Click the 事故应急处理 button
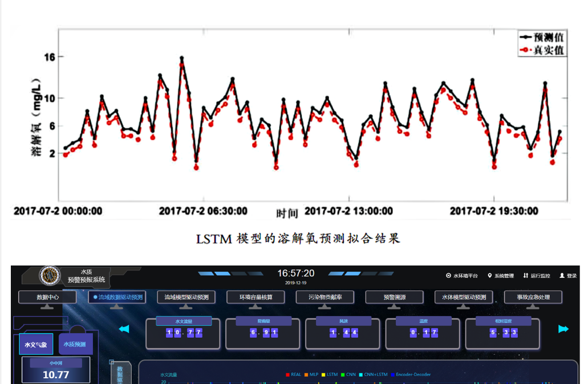This screenshot has height=384, width=588. pos(533,297)
